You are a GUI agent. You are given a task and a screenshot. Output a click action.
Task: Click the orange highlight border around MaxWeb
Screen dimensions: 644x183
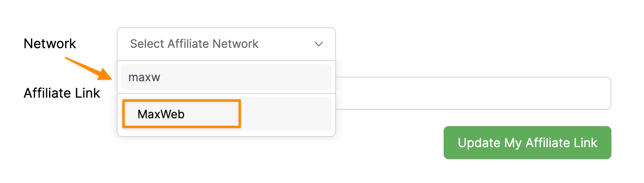coord(240,114)
